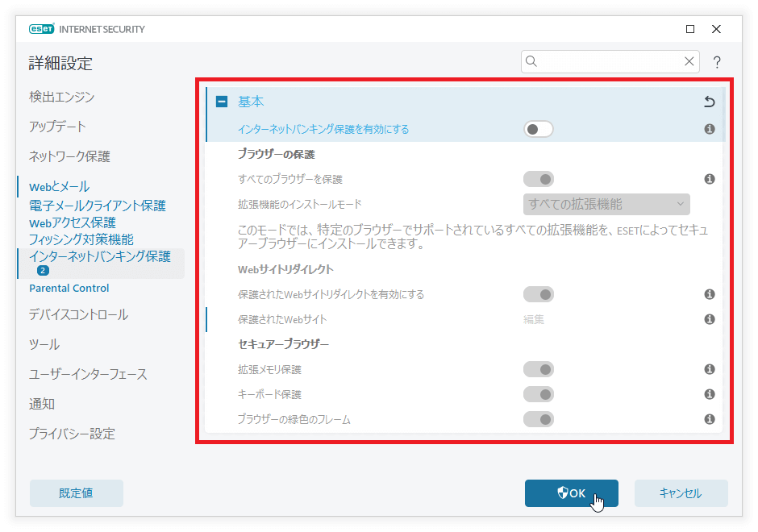This screenshot has height=532, width=758.
Task: Click info icon beside ブラウザーの緑色のフレーム
Action: pyautogui.click(x=710, y=419)
